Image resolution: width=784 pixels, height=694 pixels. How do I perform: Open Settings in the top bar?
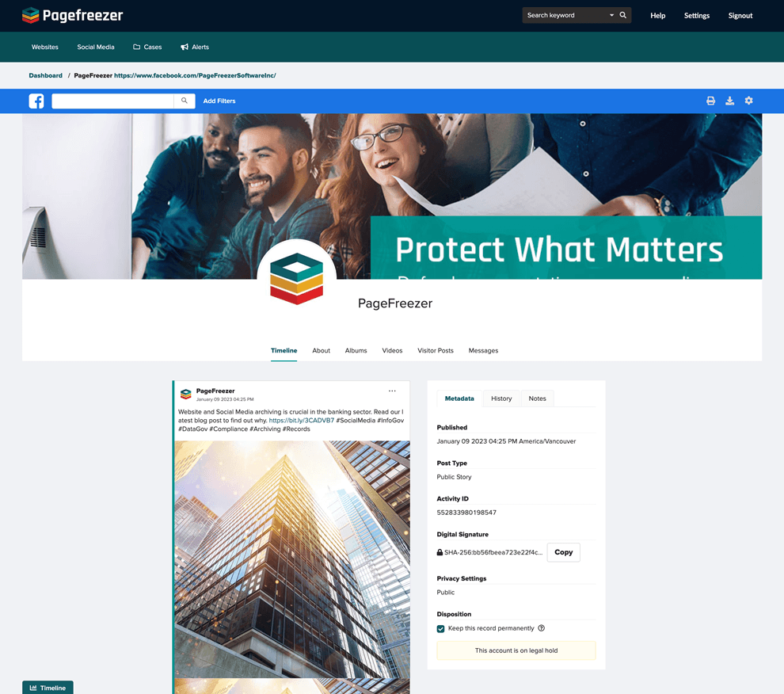click(697, 16)
